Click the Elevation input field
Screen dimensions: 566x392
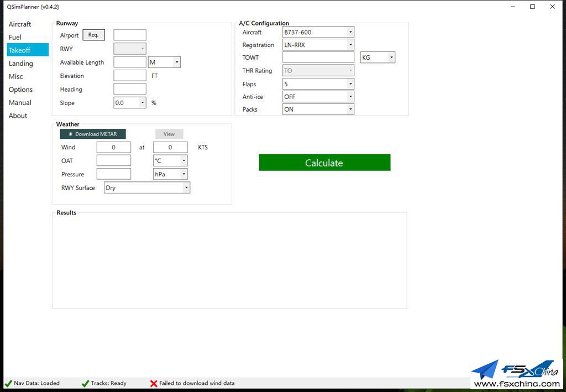130,75
